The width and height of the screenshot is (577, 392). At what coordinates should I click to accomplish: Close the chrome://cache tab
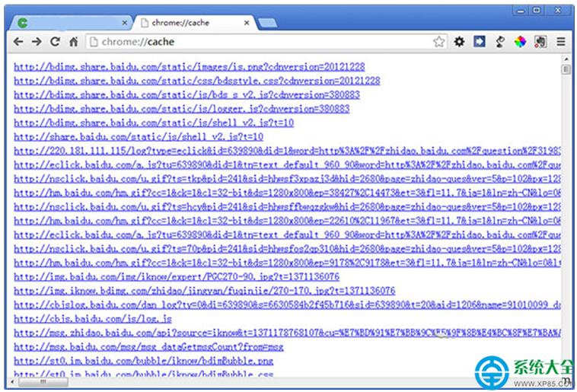coord(247,23)
